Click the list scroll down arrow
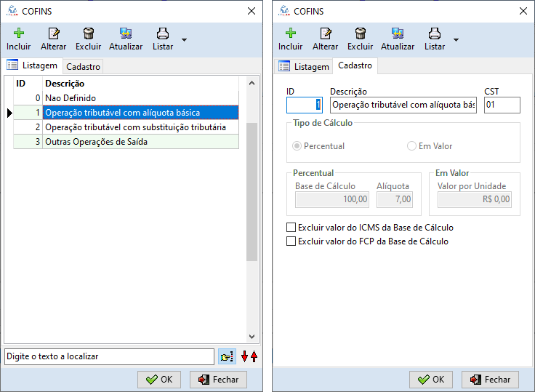Image resolution: width=535 pixels, height=392 pixels. coord(252,337)
